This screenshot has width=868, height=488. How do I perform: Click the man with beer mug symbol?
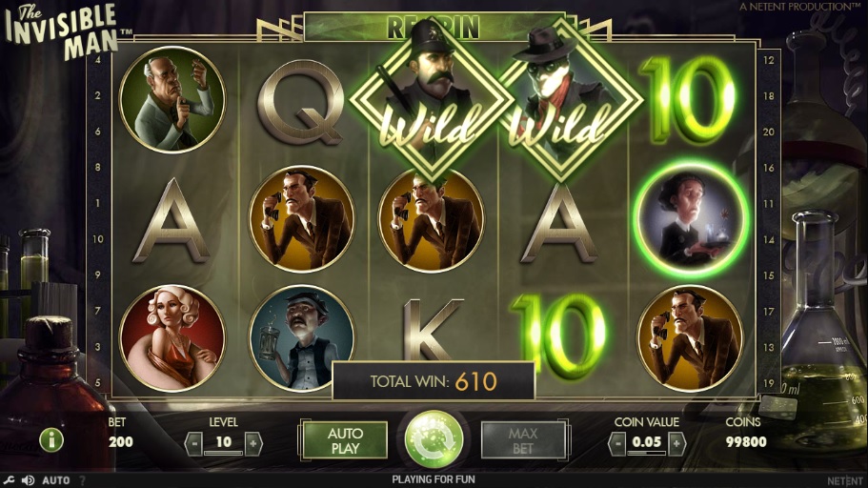point(302,338)
